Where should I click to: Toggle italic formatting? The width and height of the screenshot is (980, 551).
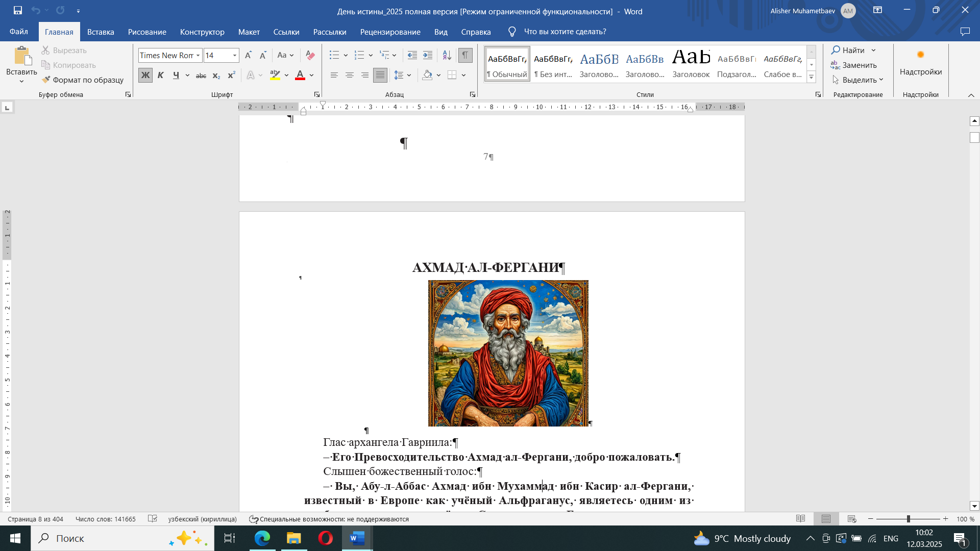(x=160, y=76)
